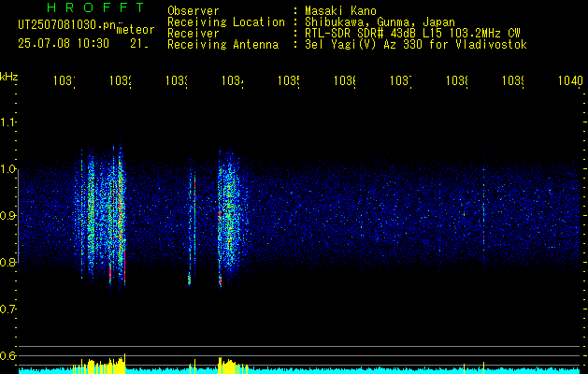Click the gray vertical bar on the left frequency axis
Image resolution: width=588 pixels, height=374 pixels.
tap(19, 216)
